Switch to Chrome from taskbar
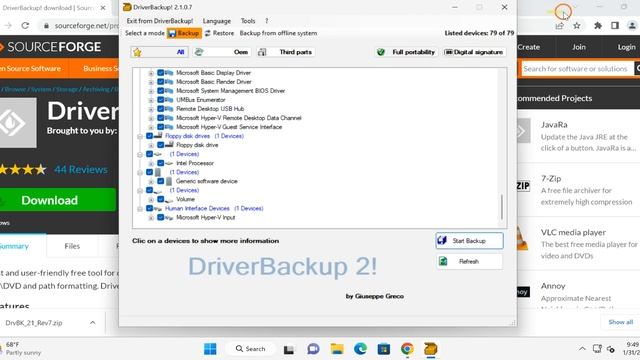Image resolution: width=640 pixels, height=360 pixels. click(407, 349)
